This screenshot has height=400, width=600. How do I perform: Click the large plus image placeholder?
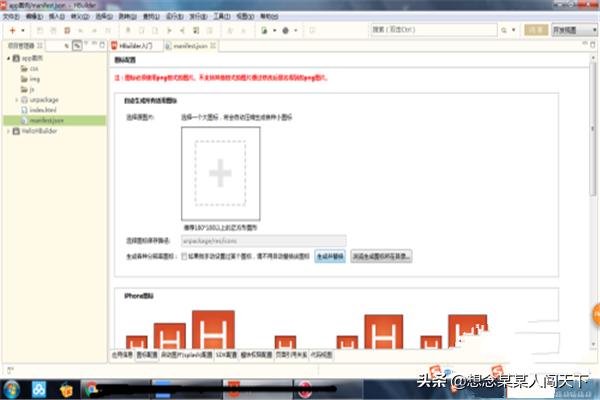220,172
